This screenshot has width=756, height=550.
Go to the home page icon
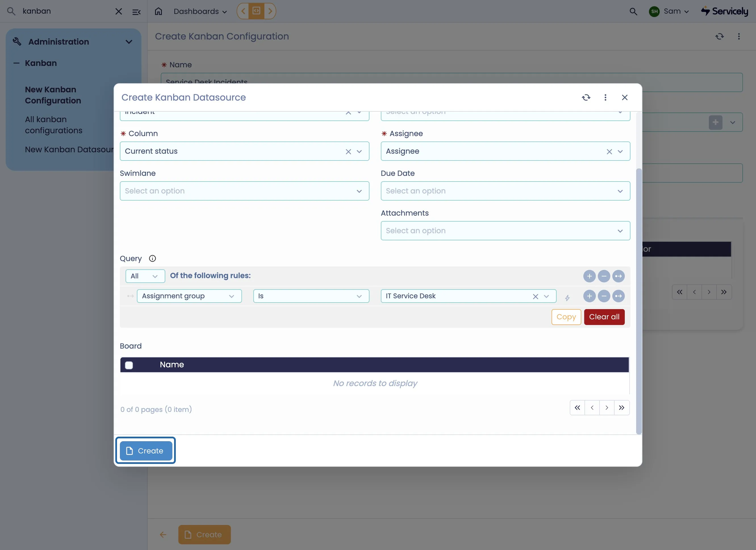coord(158,11)
